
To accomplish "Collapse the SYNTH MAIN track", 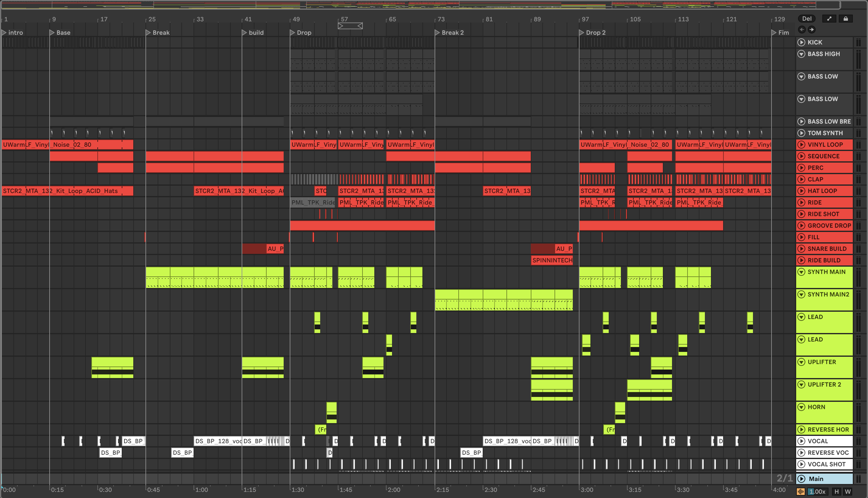I will tap(801, 272).
